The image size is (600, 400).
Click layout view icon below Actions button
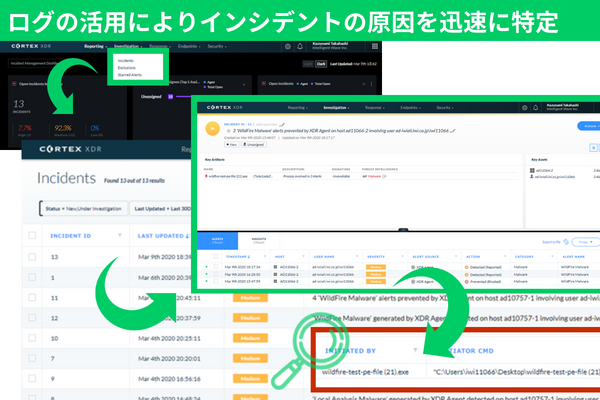click(593, 148)
